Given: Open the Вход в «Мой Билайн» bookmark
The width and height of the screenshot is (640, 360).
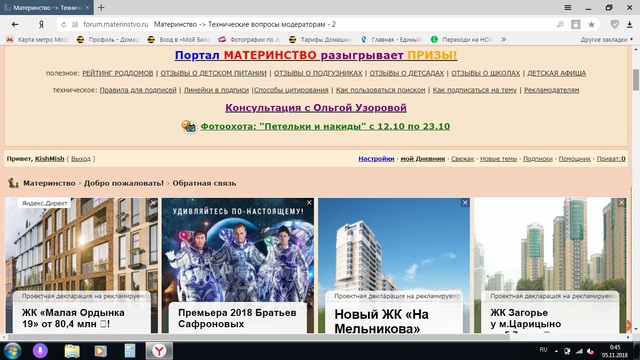Looking at the screenshot, I should (x=179, y=40).
